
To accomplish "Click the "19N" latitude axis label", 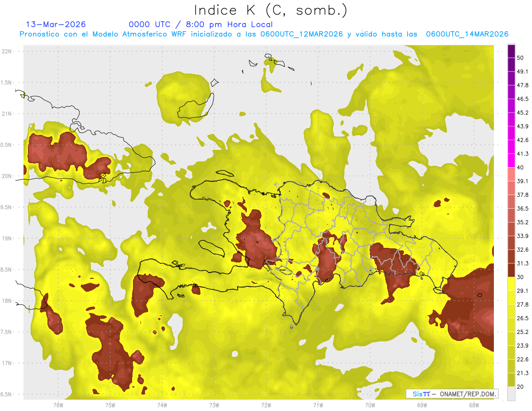I will tap(7, 239).
